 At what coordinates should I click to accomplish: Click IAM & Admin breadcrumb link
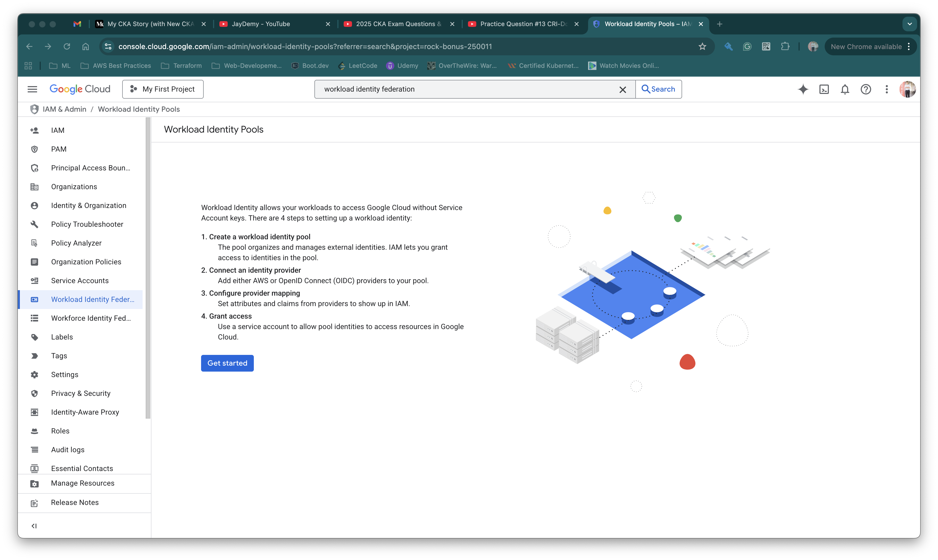(65, 109)
